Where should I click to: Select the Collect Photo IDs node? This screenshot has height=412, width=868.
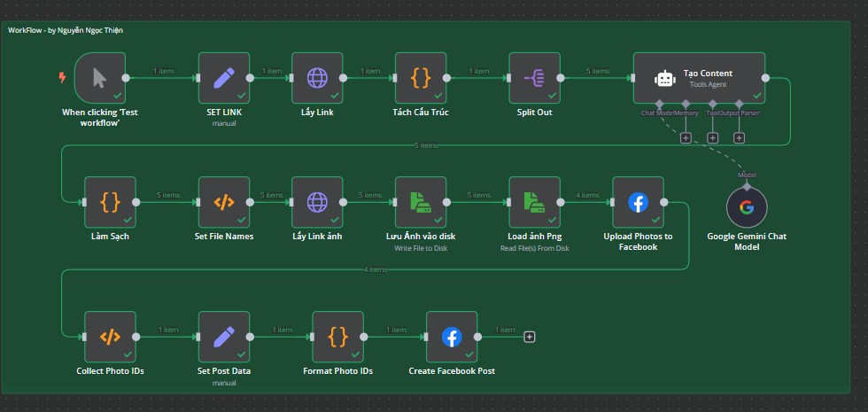[x=110, y=337]
